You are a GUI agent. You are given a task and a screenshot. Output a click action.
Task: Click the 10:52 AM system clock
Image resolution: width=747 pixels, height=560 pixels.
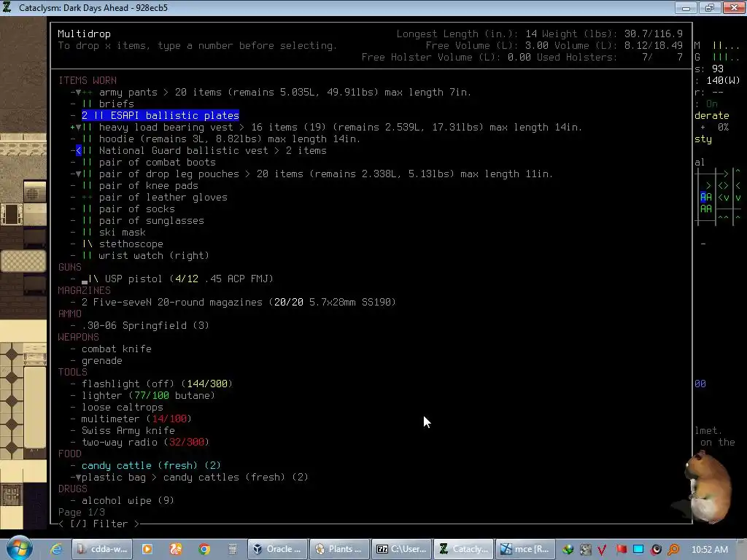coord(709,550)
